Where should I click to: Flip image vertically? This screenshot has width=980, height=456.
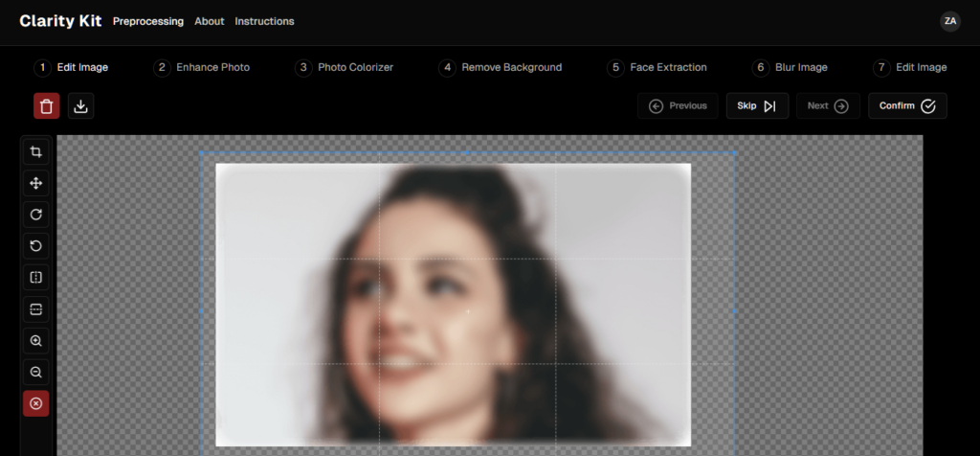click(36, 309)
